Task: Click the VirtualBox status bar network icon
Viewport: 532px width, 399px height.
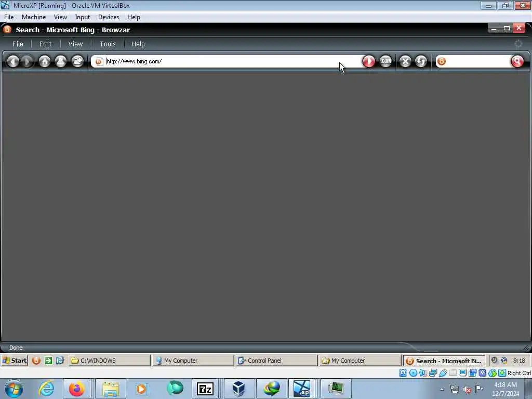Action: pos(433,373)
